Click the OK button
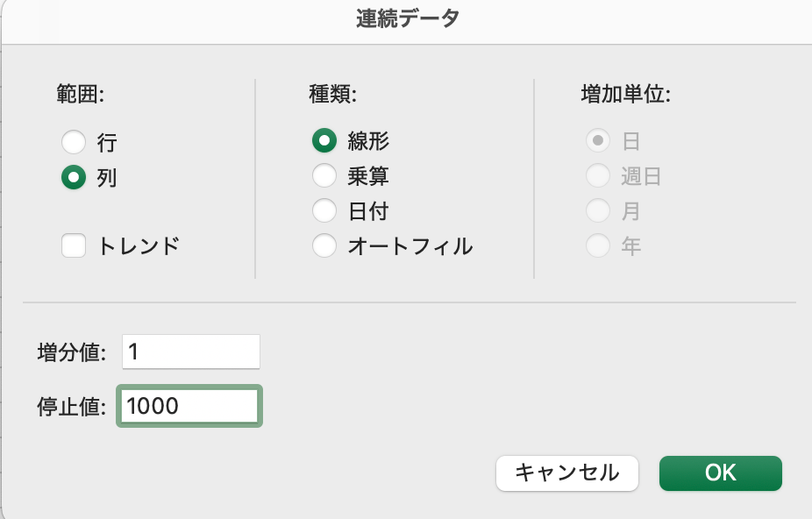The width and height of the screenshot is (812, 519). click(720, 473)
